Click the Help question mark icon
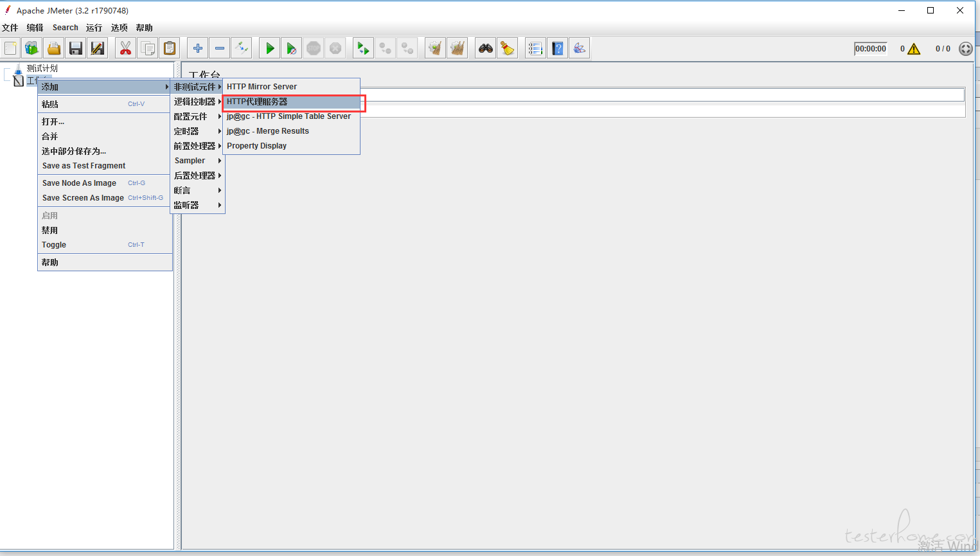The width and height of the screenshot is (980, 556). [x=558, y=48]
